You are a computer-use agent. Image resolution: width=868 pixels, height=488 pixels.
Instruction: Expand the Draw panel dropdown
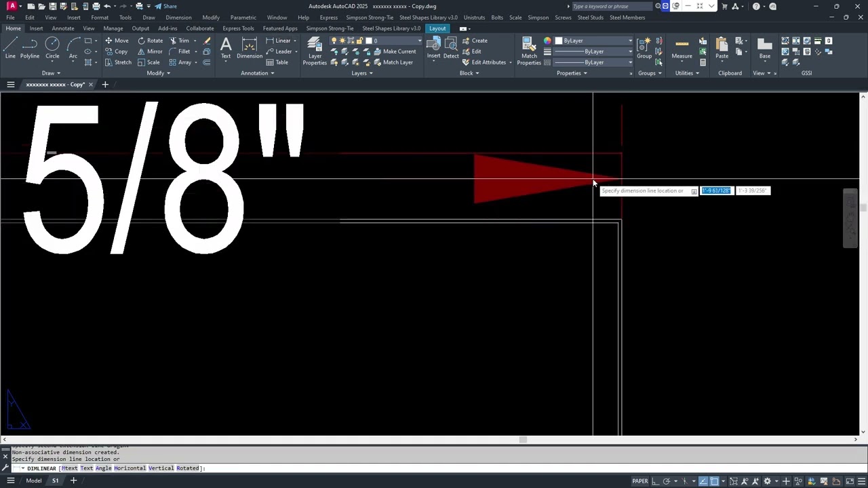pyautogui.click(x=52, y=73)
